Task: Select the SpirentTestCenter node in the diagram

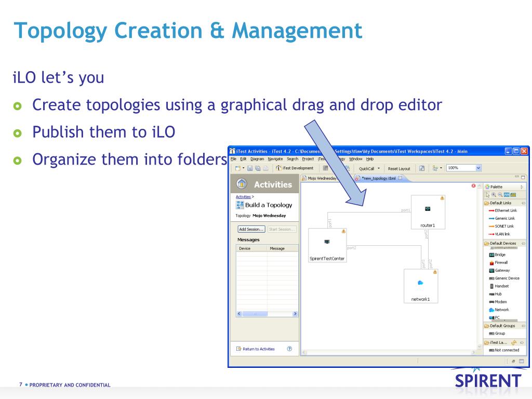Action: [x=327, y=245]
